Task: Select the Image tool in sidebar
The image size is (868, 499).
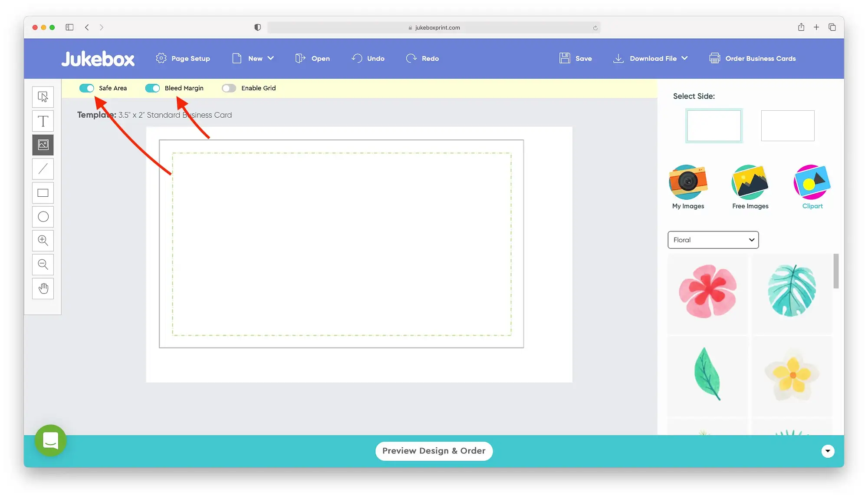Action: 43,145
